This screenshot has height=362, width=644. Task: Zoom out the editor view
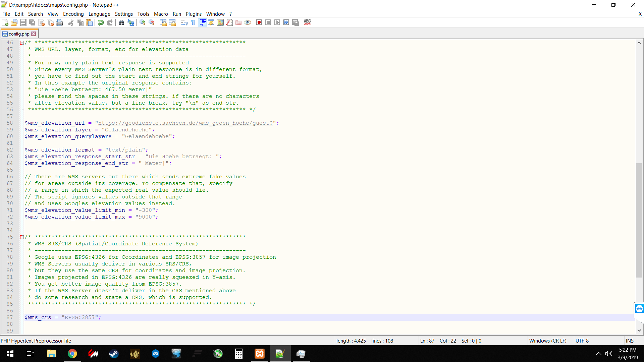pyautogui.click(x=152, y=22)
